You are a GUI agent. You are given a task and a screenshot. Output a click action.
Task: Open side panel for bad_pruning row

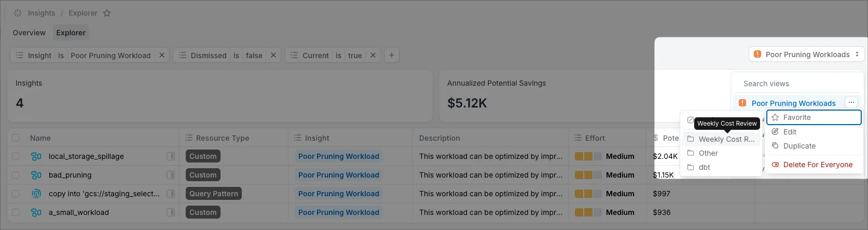pos(170,175)
